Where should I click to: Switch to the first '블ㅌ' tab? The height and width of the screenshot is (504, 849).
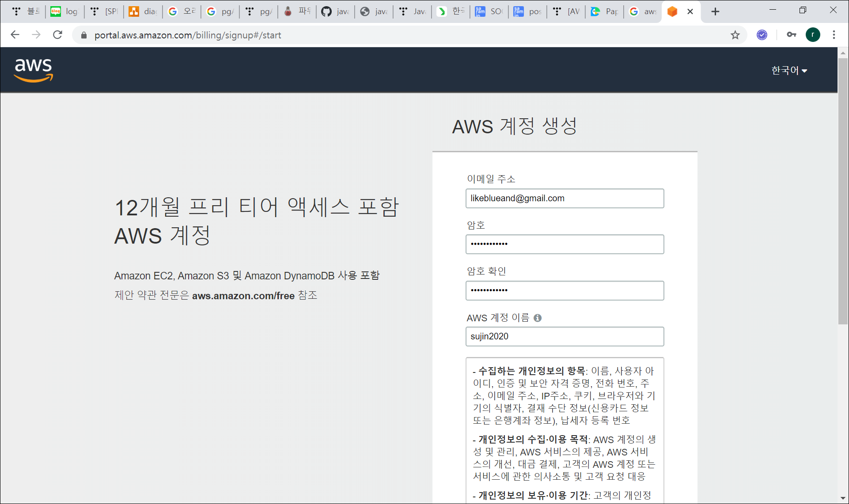(x=26, y=11)
